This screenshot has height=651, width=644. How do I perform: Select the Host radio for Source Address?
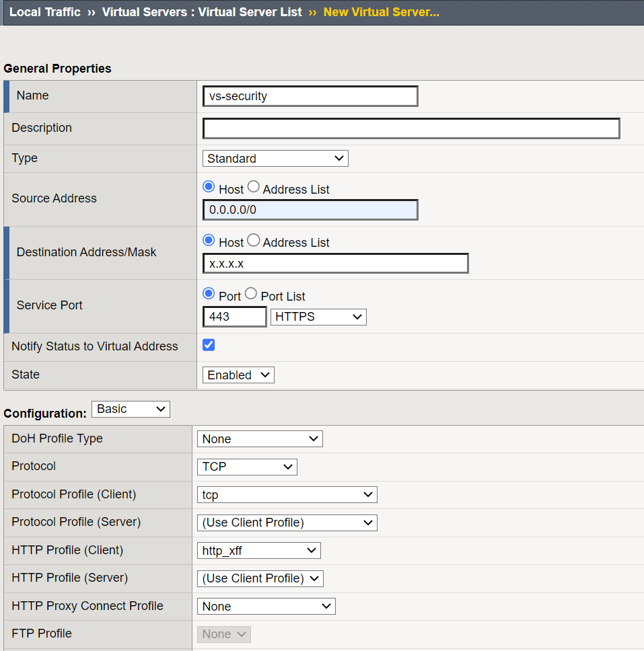[x=209, y=187]
